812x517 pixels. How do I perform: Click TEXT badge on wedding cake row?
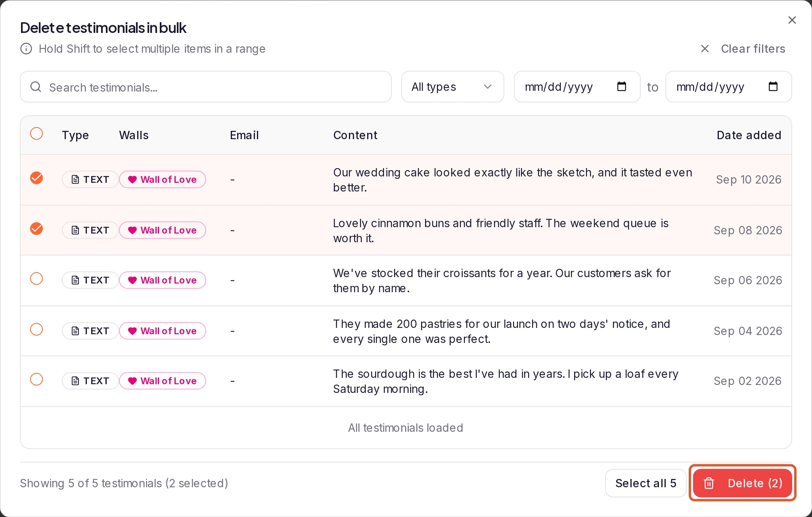pos(90,180)
